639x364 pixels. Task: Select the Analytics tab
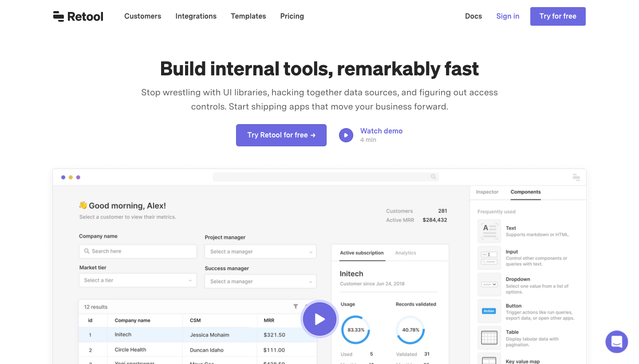(x=406, y=253)
